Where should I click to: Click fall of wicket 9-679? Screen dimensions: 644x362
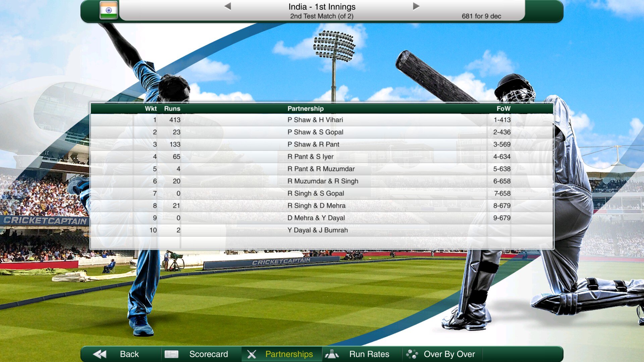(502, 218)
